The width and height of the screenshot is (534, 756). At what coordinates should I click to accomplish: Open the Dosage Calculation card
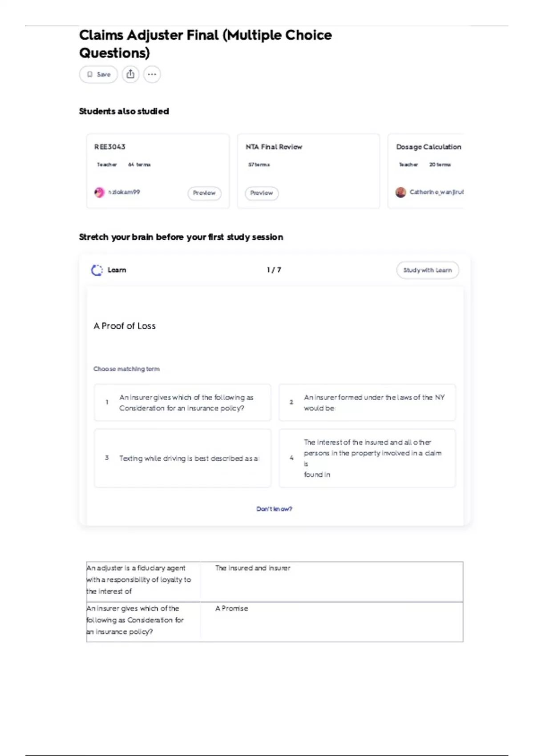tap(429, 147)
